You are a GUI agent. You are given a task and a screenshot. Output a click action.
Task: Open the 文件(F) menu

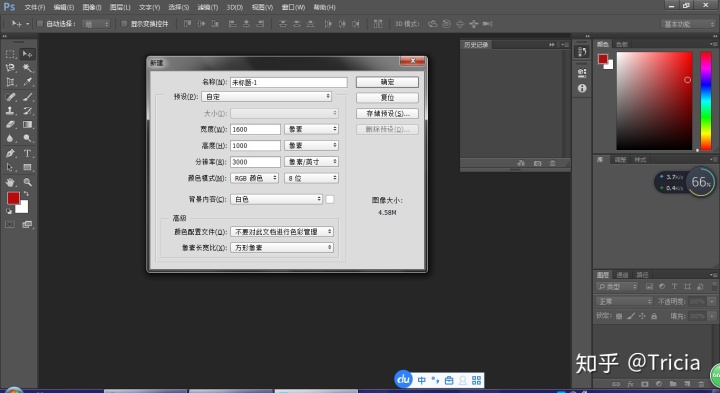[34, 7]
